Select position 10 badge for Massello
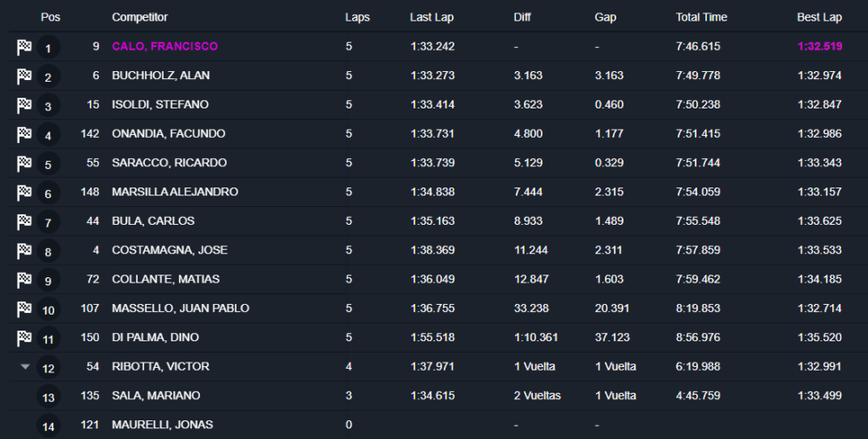This screenshot has height=439, width=868. (x=48, y=309)
